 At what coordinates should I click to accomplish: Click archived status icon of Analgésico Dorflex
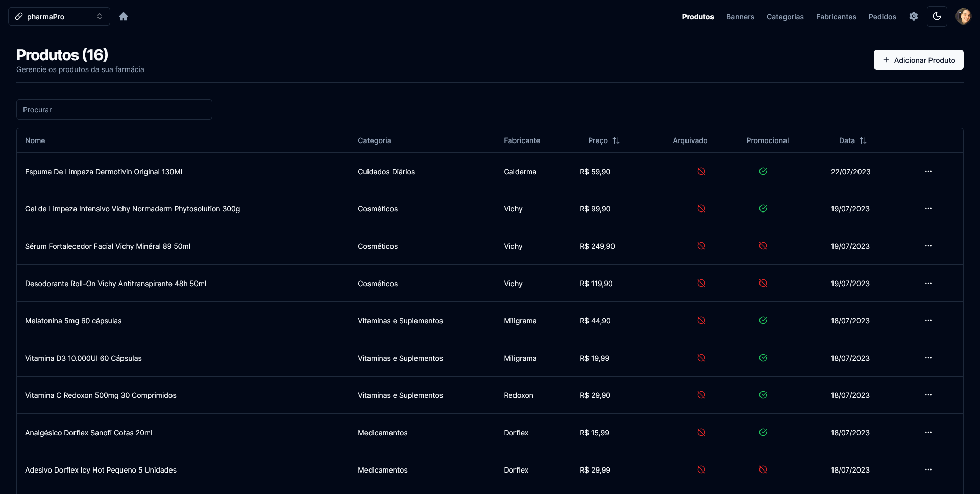pyautogui.click(x=701, y=432)
